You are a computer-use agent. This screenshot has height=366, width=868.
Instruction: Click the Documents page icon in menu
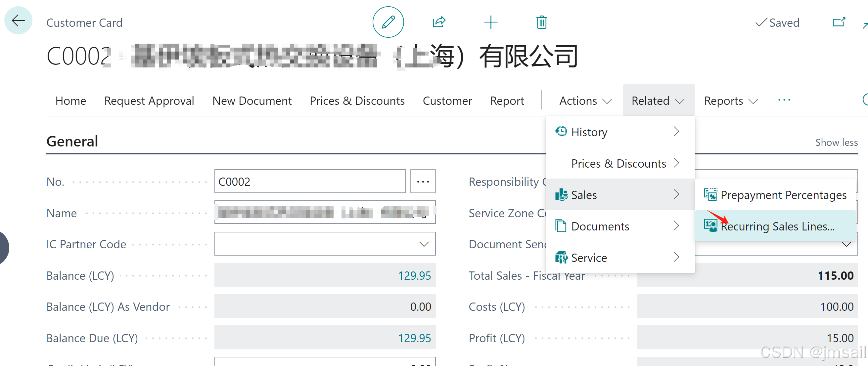pyautogui.click(x=561, y=225)
